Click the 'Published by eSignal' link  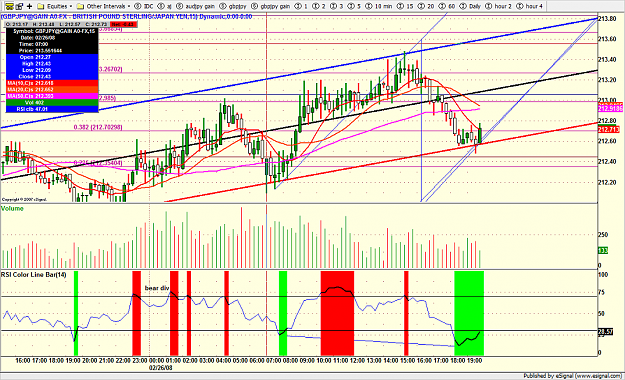[572, 376]
